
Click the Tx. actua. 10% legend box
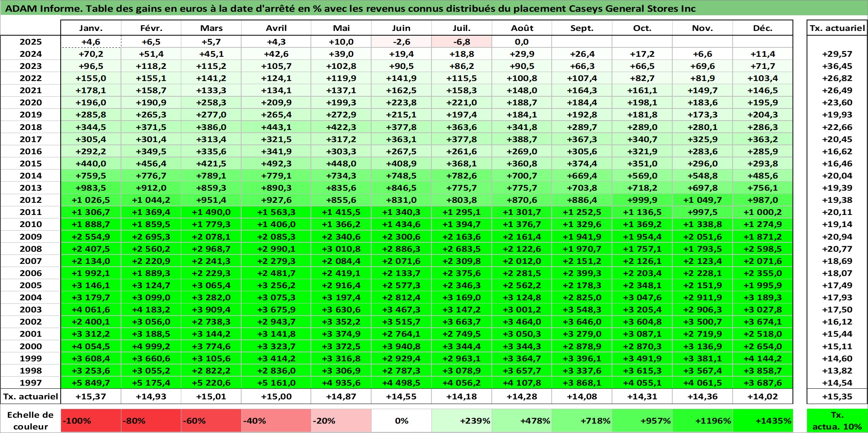coord(837,421)
